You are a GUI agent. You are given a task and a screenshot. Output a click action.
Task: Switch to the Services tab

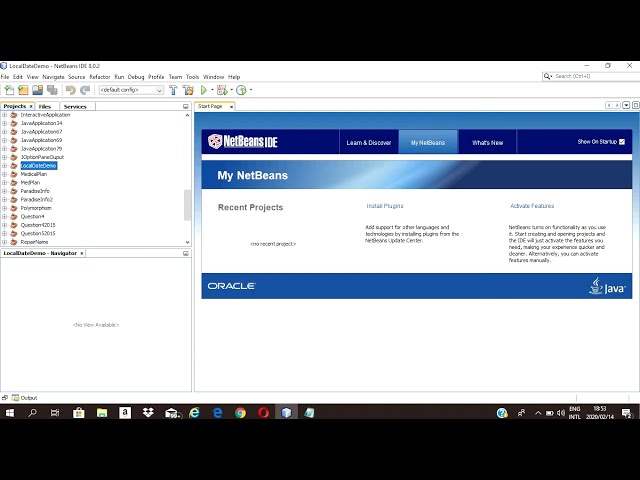point(75,107)
